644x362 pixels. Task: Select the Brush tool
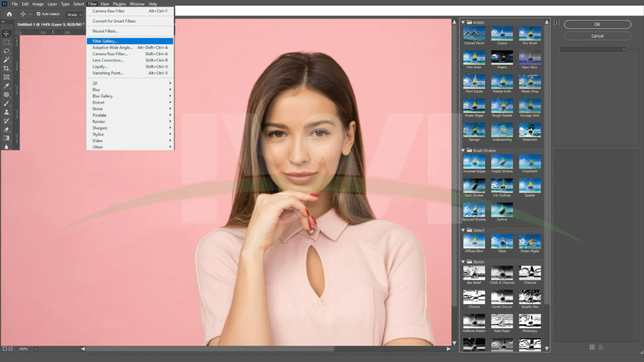(x=6, y=103)
